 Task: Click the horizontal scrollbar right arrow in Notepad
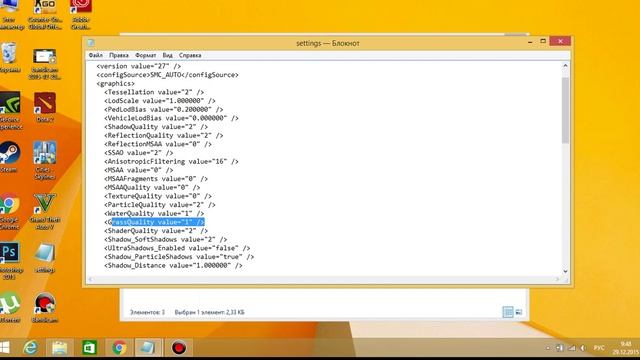tap(557, 279)
